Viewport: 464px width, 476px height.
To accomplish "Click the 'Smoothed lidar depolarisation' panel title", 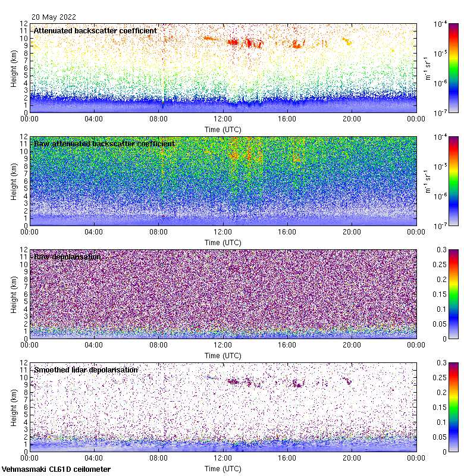I will pos(86,369).
